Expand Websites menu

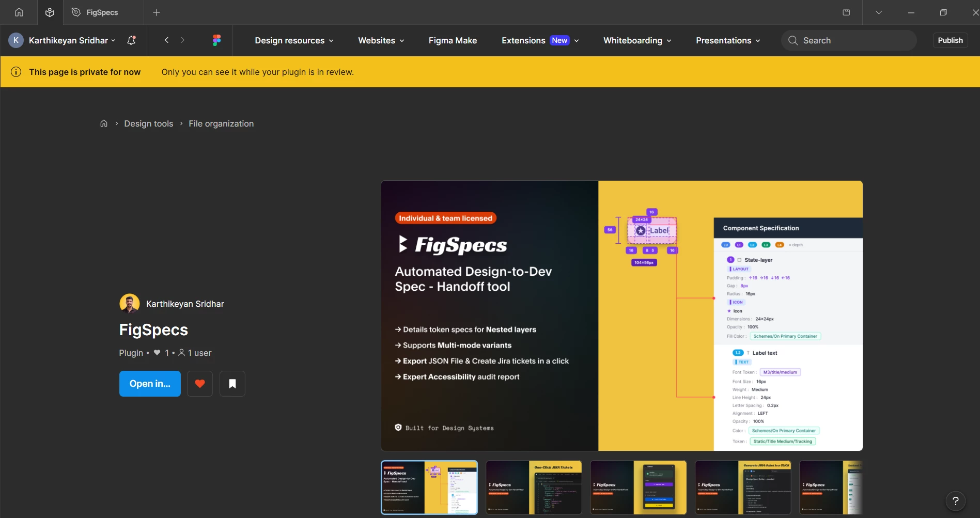point(381,40)
